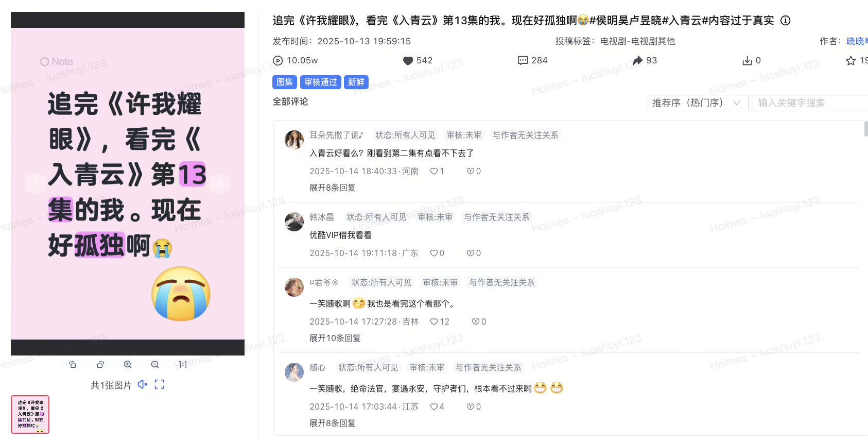Click username ¤君爷※

pyautogui.click(x=324, y=282)
